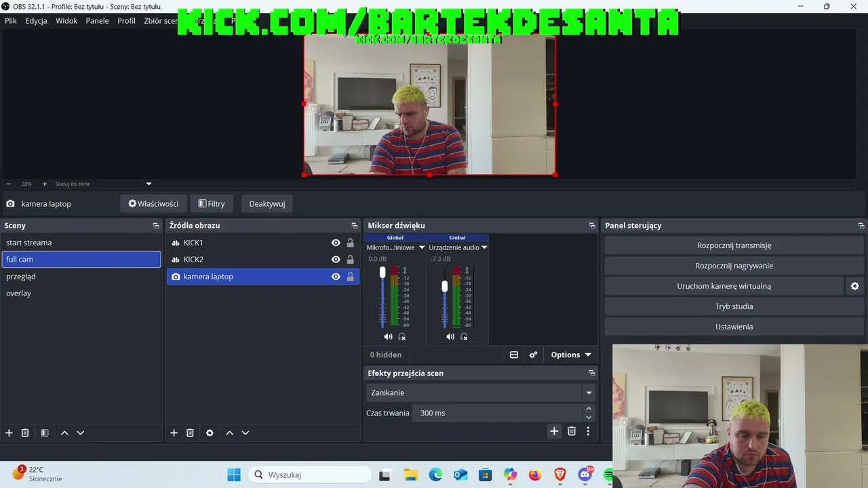
Task: Toggle lock on KICK2 source
Action: coord(351,260)
